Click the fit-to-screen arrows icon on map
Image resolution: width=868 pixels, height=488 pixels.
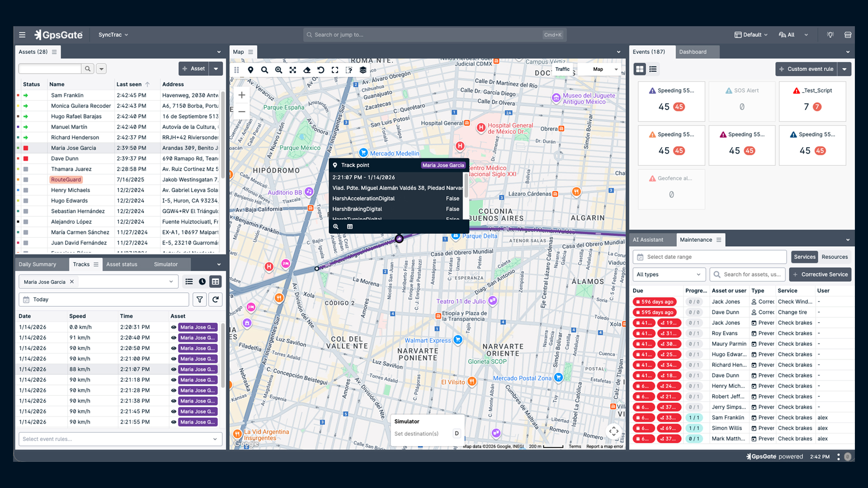click(x=292, y=70)
